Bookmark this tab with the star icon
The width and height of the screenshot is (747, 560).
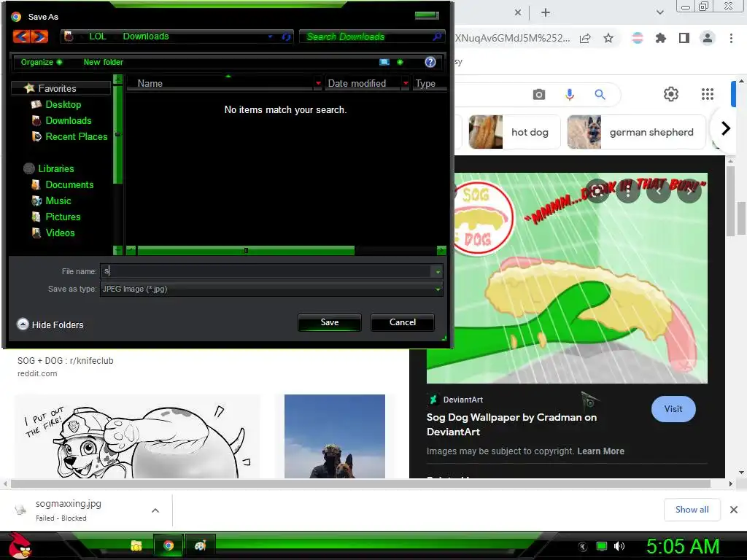pyautogui.click(x=608, y=38)
